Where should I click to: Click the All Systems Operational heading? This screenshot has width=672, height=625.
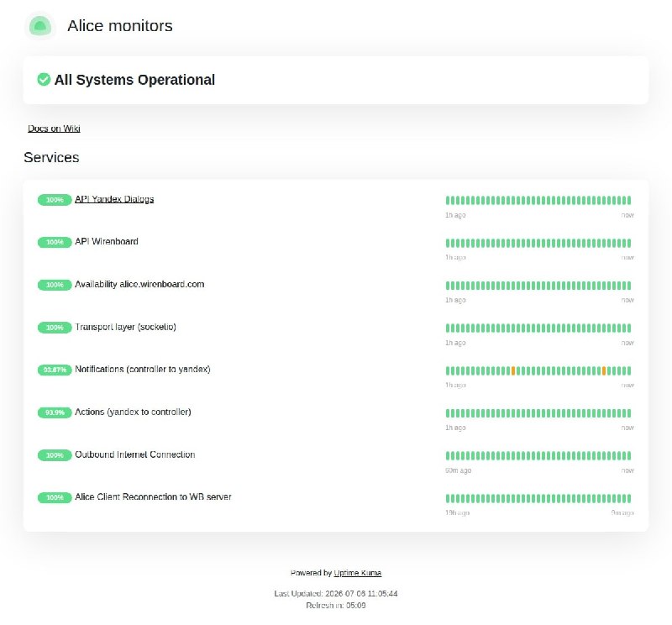[134, 80]
